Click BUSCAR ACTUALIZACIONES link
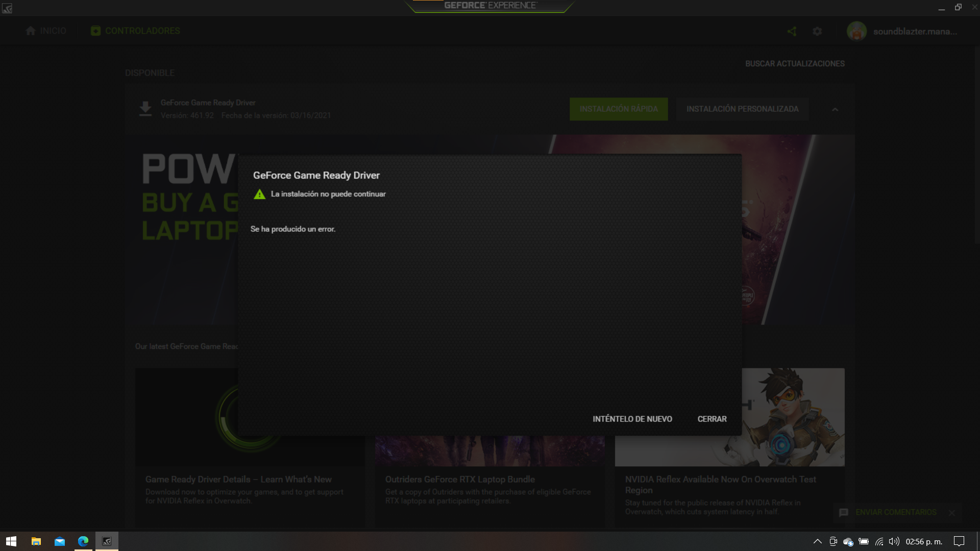This screenshot has width=980, height=551. 795,64
